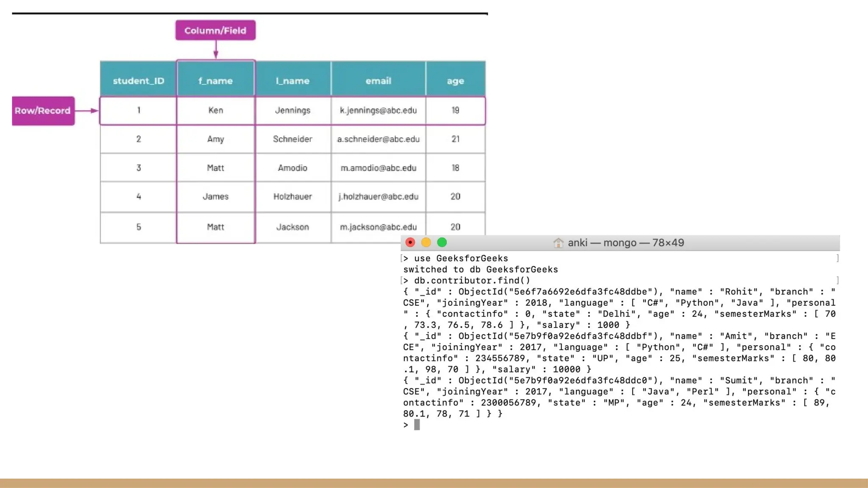Click the home folder icon in terminal title

click(x=558, y=243)
